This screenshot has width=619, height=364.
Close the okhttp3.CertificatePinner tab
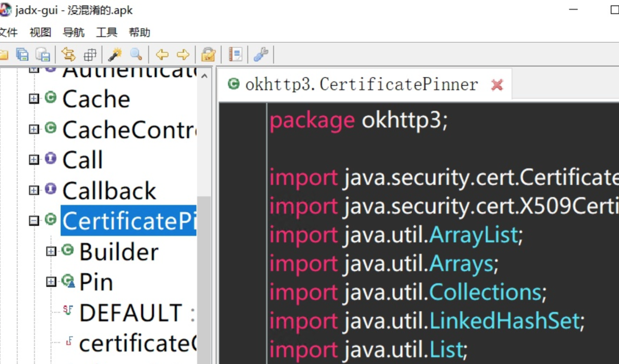tap(497, 85)
